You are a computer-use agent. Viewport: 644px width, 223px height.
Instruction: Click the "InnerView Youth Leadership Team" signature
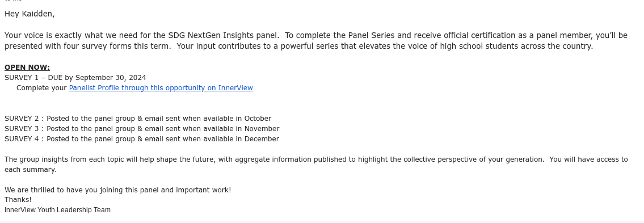tap(57, 210)
